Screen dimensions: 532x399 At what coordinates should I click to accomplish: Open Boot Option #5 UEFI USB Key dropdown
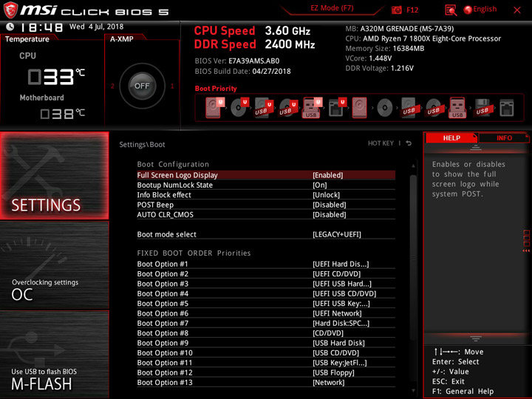(x=341, y=304)
